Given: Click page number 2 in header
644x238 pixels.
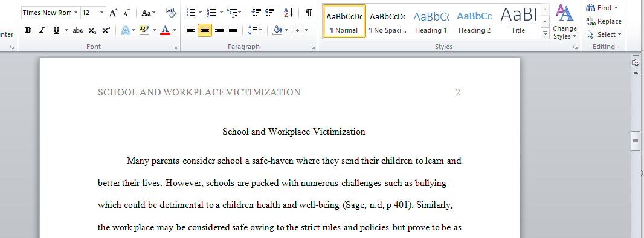Looking at the screenshot, I should tap(458, 92).
